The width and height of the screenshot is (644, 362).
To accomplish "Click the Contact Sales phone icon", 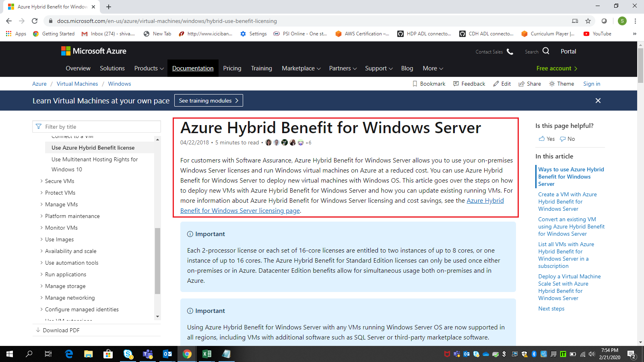I will click(x=510, y=51).
